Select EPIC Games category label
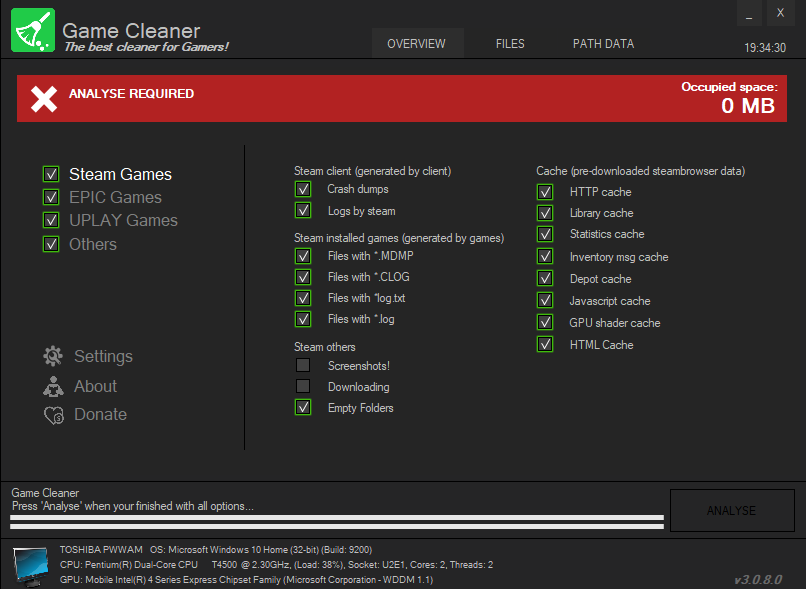The image size is (806, 589). click(x=115, y=197)
